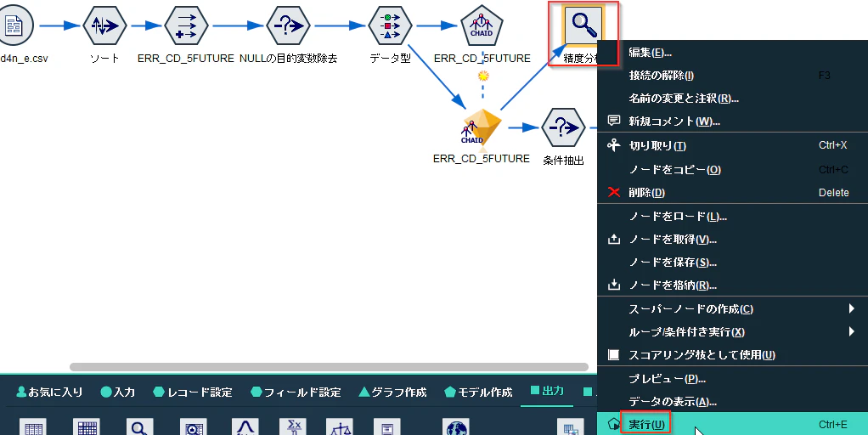Select the gold CHAID model nugget
Screen dimensions: 868x435
pyautogui.click(x=482, y=129)
